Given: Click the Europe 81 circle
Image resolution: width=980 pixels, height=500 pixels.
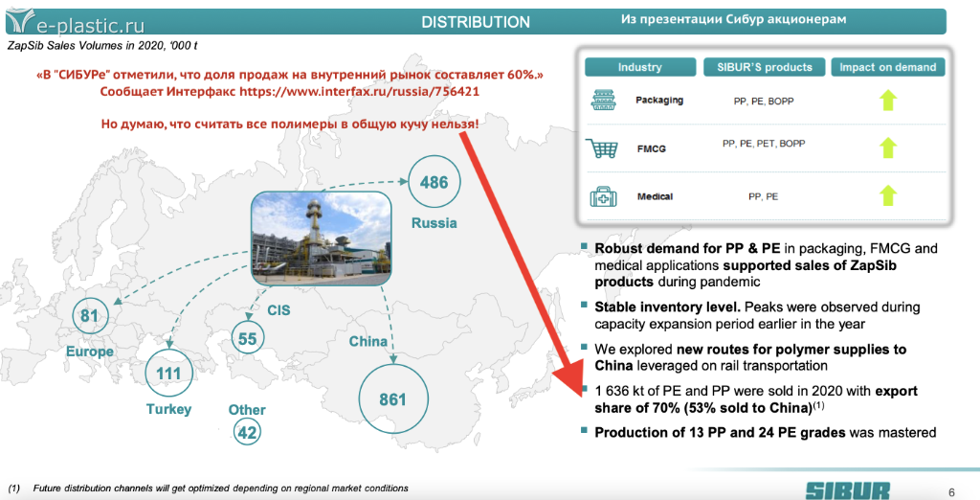Looking at the screenshot, I should 90,316.
